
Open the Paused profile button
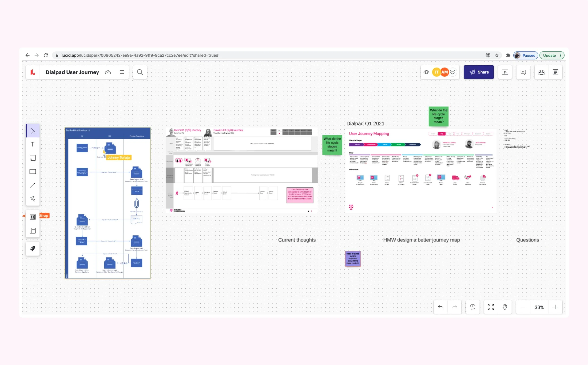click(525, 55)
